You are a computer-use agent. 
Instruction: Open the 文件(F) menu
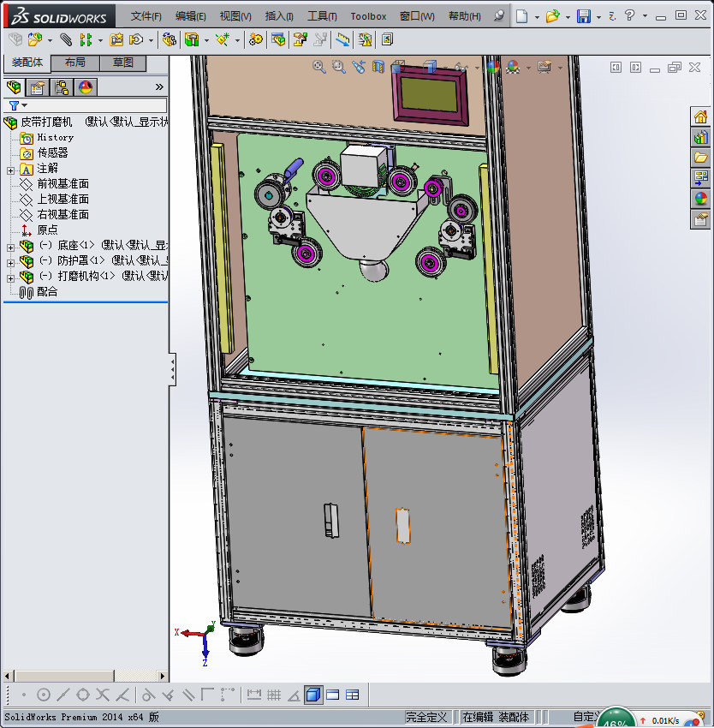click(x=146, y=16)
